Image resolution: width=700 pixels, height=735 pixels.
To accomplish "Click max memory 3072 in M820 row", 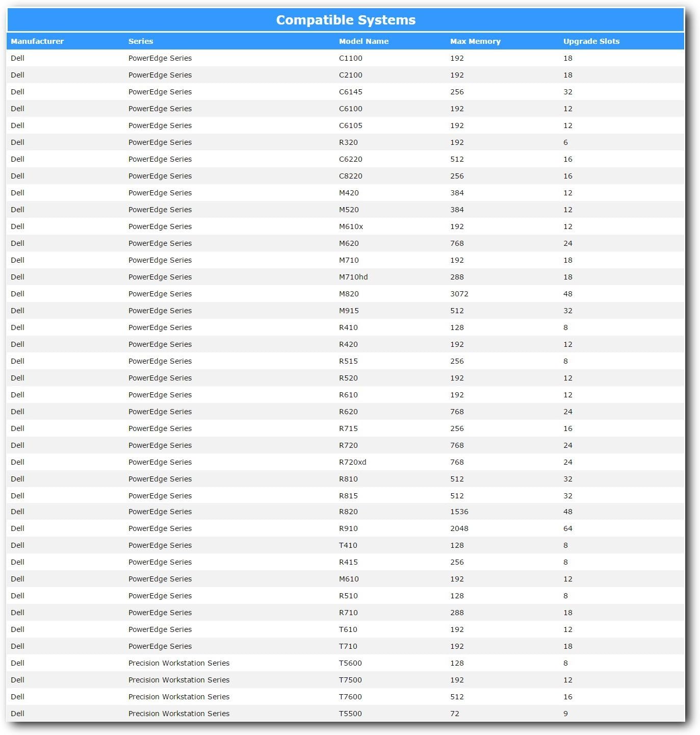I will [459, 294].
